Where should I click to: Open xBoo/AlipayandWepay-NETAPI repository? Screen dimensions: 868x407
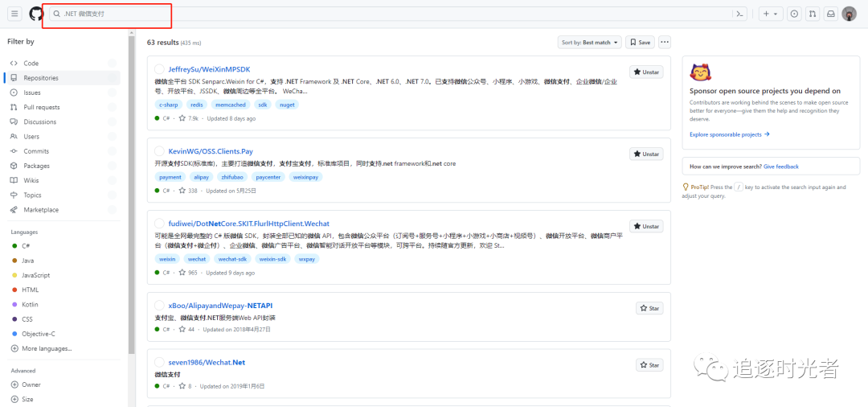coord(220,306)
